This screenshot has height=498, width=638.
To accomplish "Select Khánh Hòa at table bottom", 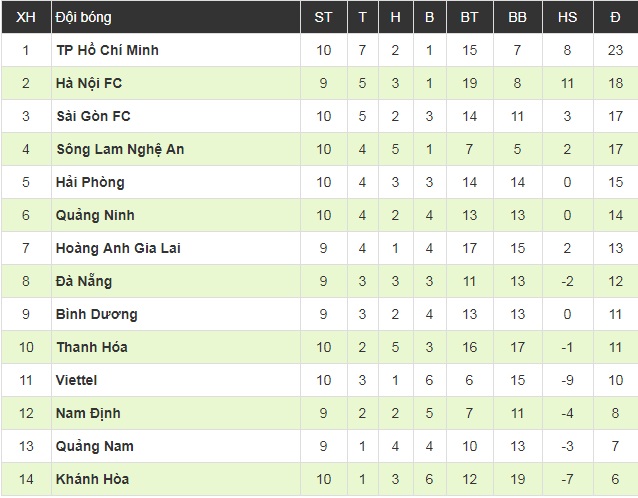I will click(92, 479).
